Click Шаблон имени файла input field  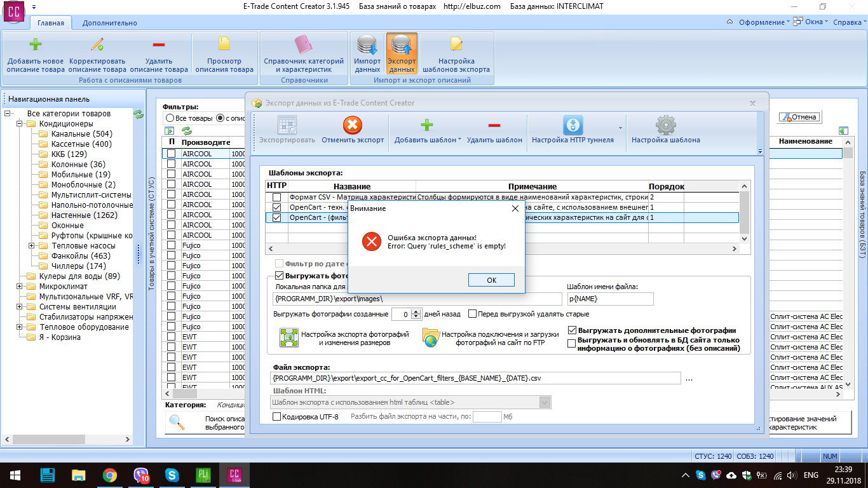pyautogui.click(x=610, y=299)
